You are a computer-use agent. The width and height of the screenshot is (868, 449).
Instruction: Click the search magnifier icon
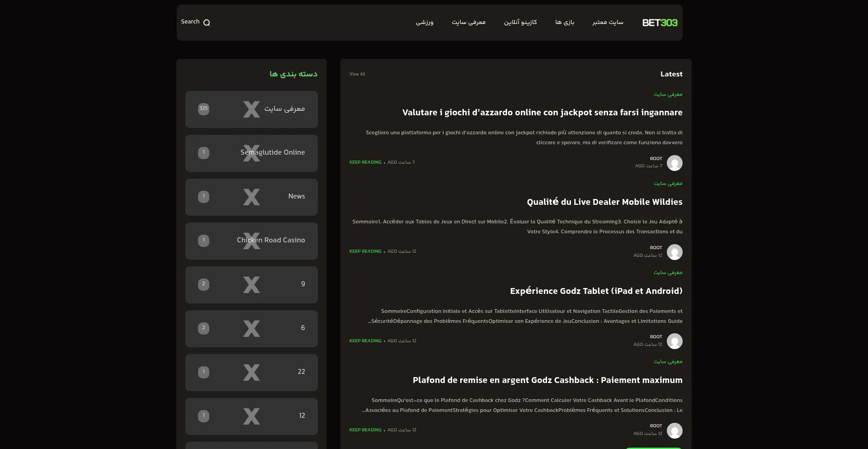point(207,23)
